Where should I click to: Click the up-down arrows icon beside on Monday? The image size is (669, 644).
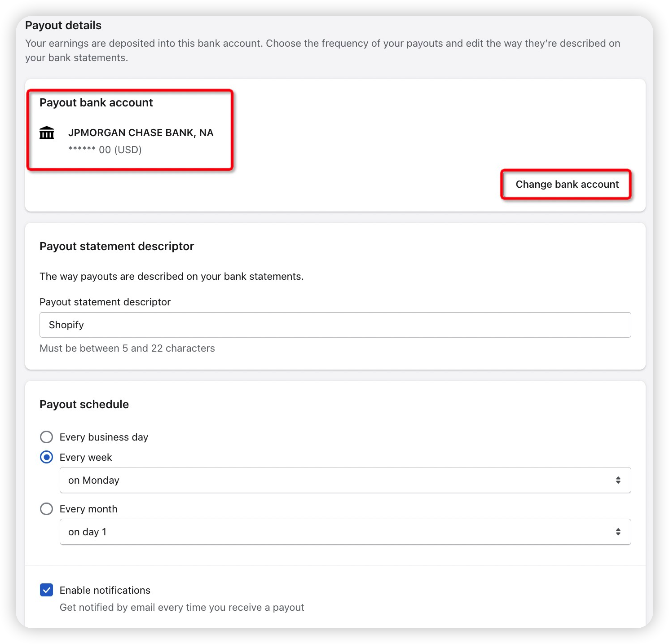pos(618,480)
